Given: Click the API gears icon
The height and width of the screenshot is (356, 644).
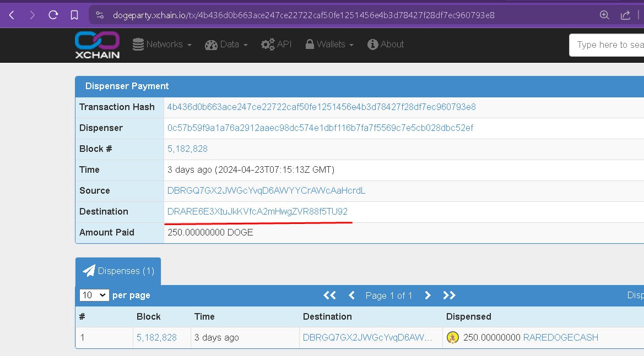Looking at the screenshot, I should click(x=268, y=45).
